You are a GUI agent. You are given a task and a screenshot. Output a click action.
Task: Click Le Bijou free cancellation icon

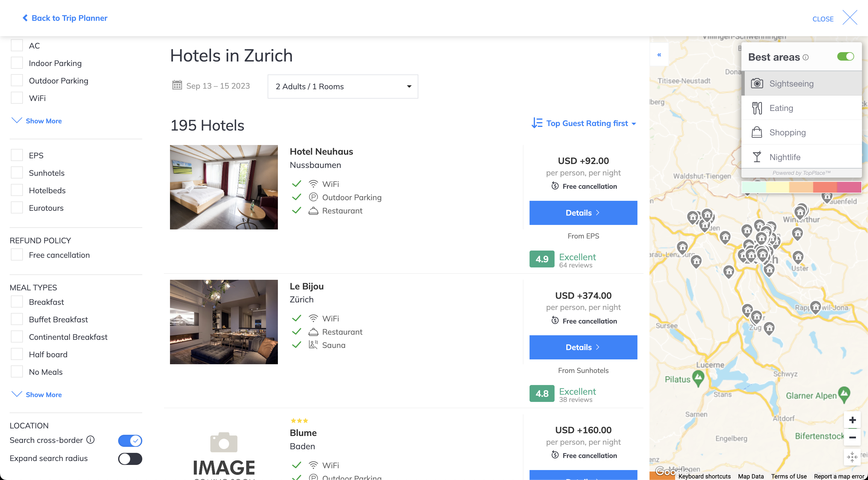click(555, 320)
